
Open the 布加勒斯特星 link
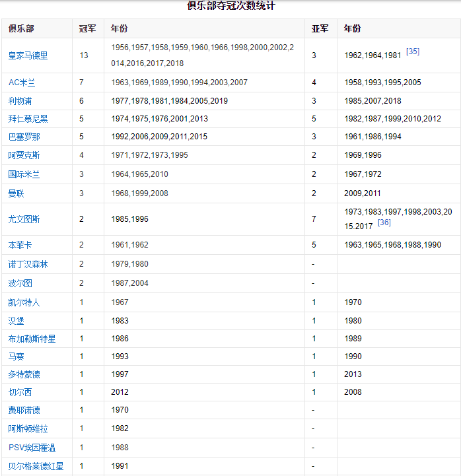point(32,339)
